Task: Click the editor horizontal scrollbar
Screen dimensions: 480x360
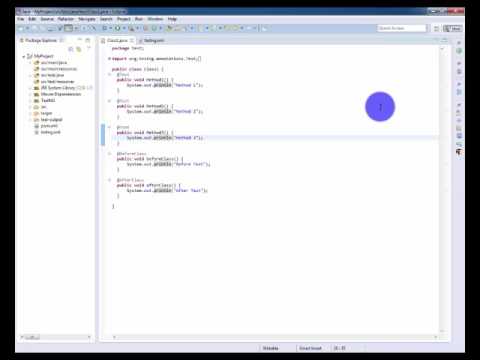Action: (x=275, y=337)
